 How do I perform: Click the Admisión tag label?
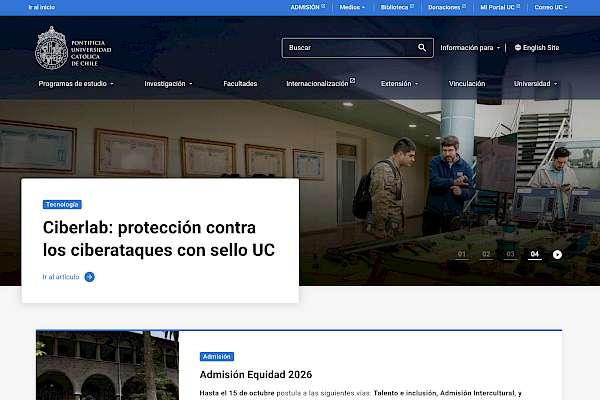coord(217,356)
